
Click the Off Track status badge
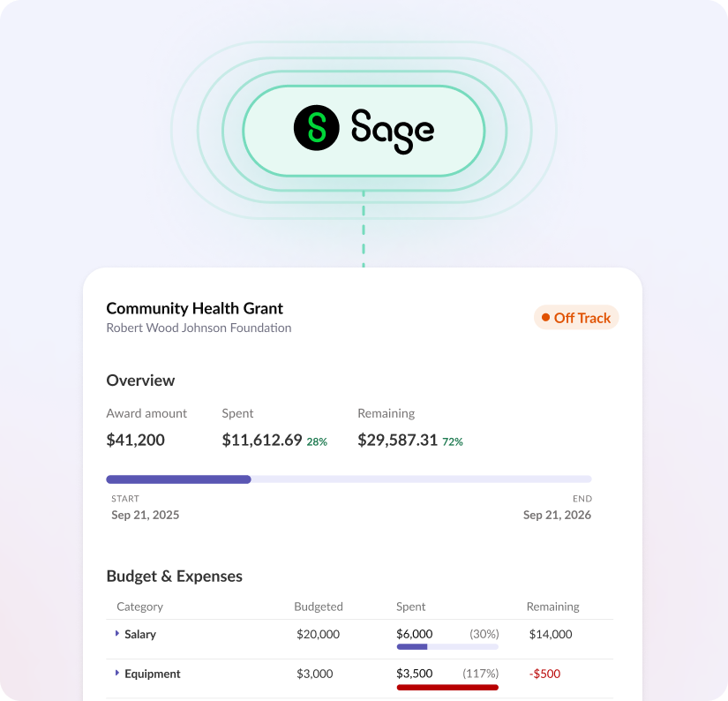coord(576,318)
